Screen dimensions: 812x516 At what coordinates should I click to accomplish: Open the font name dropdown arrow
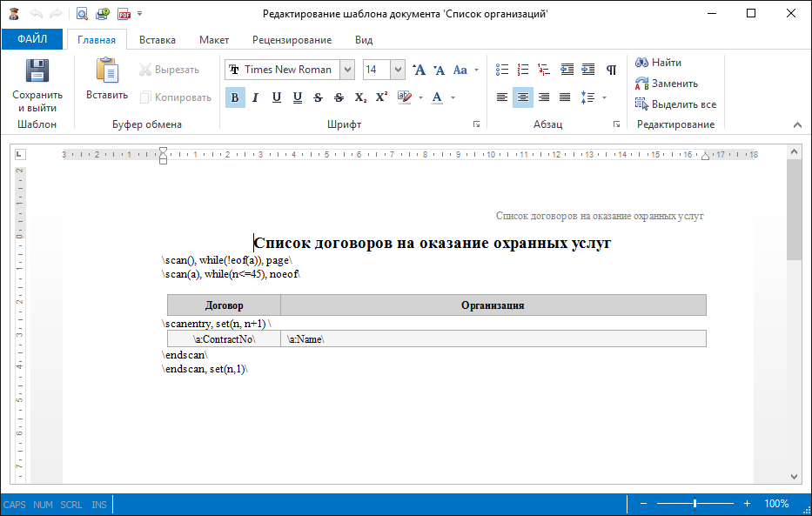[347, 70]
